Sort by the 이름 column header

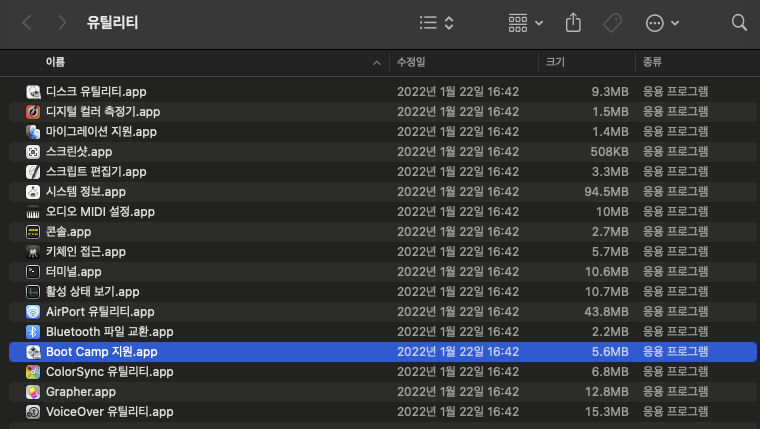coord(55,62)
